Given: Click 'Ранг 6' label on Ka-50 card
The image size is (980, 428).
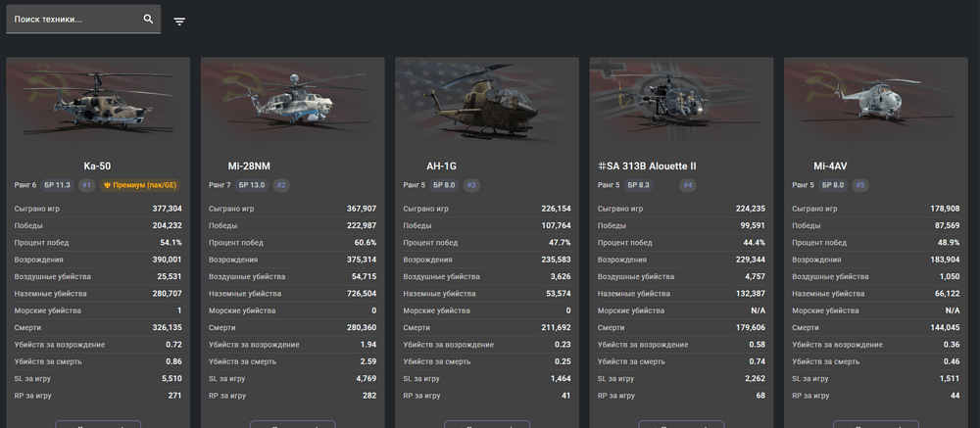Looking at the screenshot, I should coord(25,185).
